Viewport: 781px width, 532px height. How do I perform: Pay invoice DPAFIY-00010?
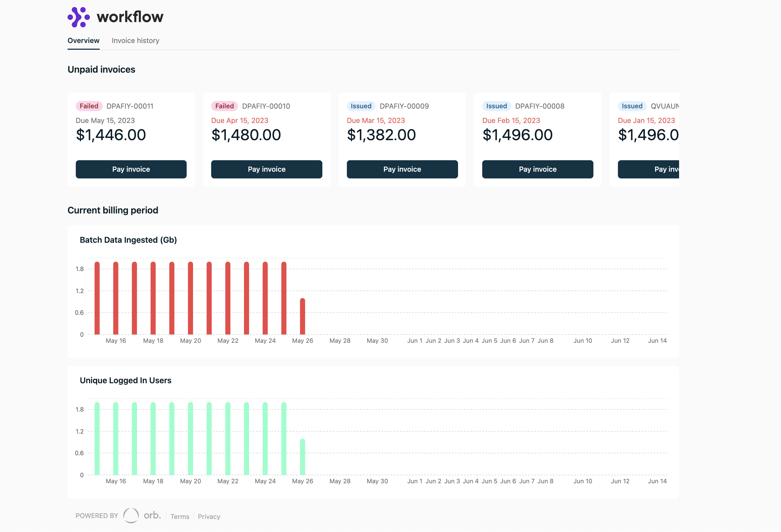[x=267, y=169]
